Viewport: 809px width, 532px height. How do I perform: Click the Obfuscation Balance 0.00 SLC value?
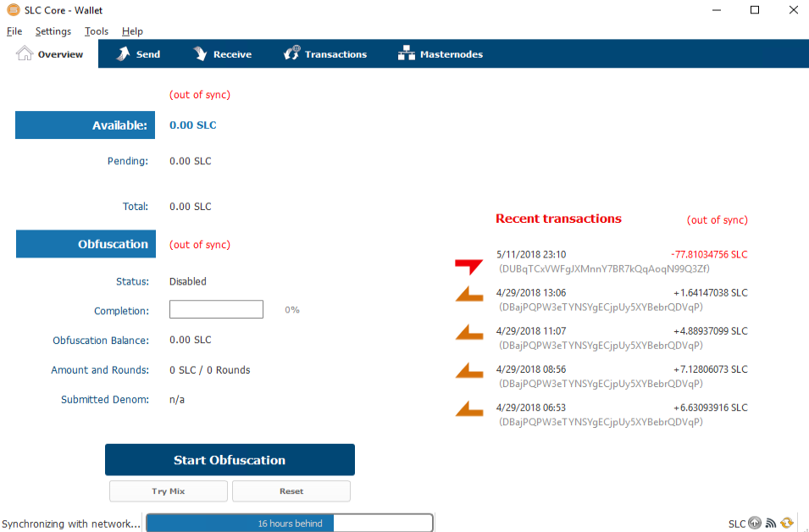pos(191,340)
